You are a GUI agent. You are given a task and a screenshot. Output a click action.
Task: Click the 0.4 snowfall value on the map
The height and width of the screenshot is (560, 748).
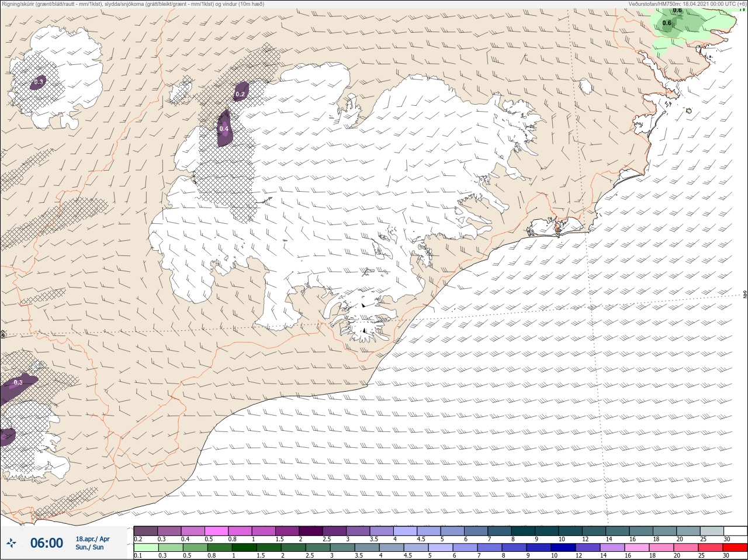(x=224, y=129)
